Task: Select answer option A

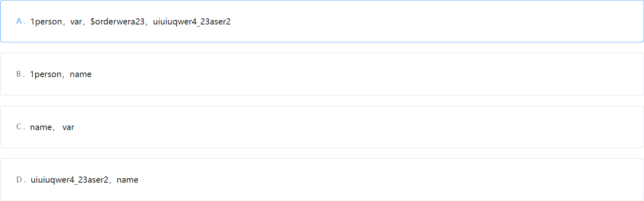Action: (322, 21)
